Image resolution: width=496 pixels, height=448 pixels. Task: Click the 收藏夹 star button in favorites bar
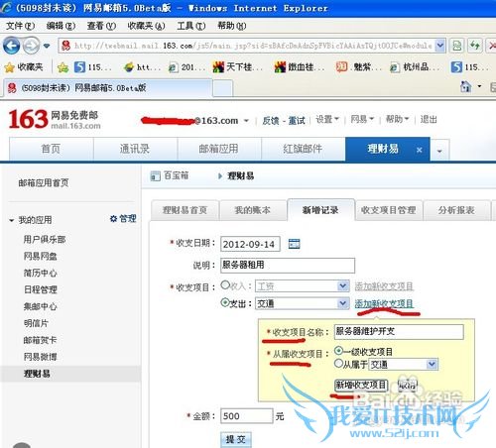(24, 67)
